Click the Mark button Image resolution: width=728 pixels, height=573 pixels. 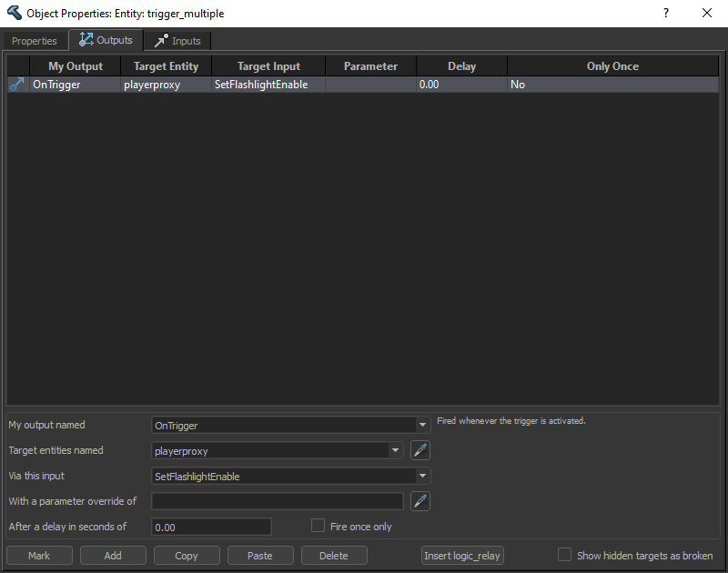(x=39, y=556)
